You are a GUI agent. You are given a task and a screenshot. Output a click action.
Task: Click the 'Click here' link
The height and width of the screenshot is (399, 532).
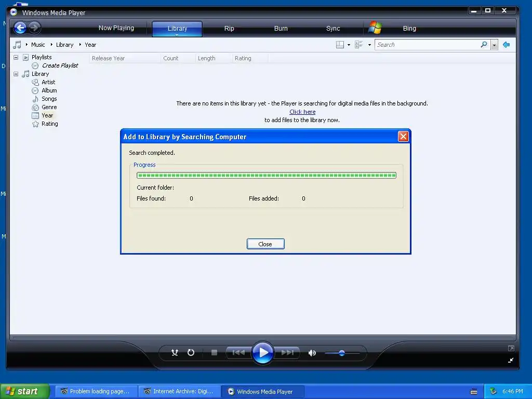tap(302, 112)
